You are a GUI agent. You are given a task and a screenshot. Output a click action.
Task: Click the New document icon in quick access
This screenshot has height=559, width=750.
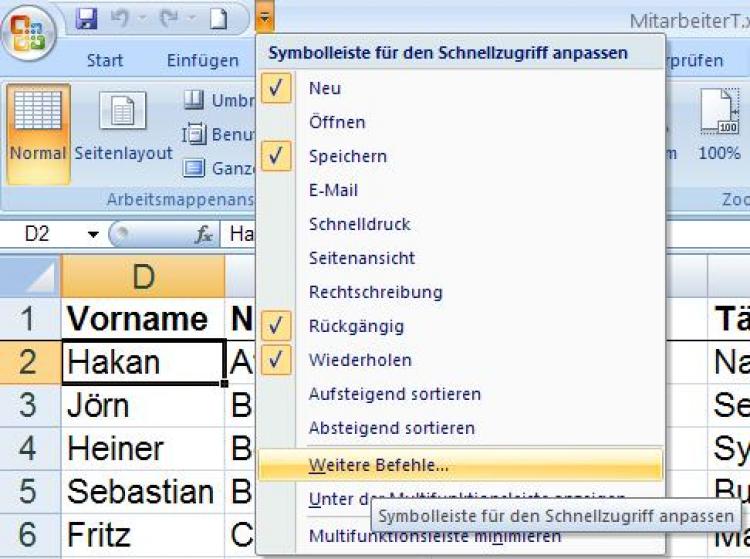pyautogui.click(x=218, y=19)
